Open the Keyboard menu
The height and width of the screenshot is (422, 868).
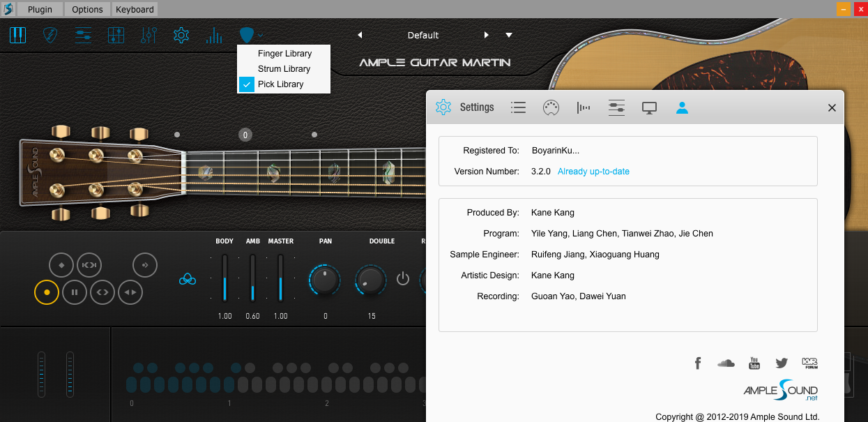tap(135, 9)
